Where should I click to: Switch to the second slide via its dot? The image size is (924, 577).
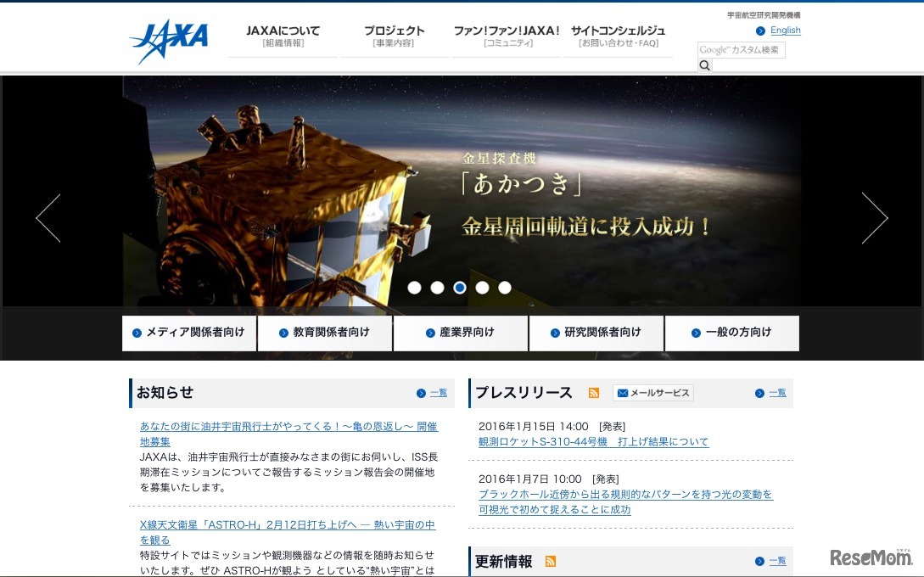437,288
